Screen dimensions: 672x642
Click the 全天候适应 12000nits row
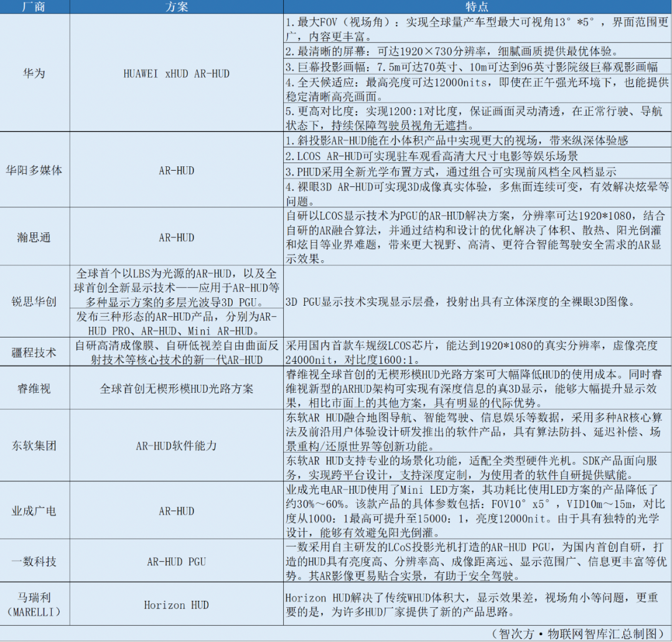(x=477, y=89)
